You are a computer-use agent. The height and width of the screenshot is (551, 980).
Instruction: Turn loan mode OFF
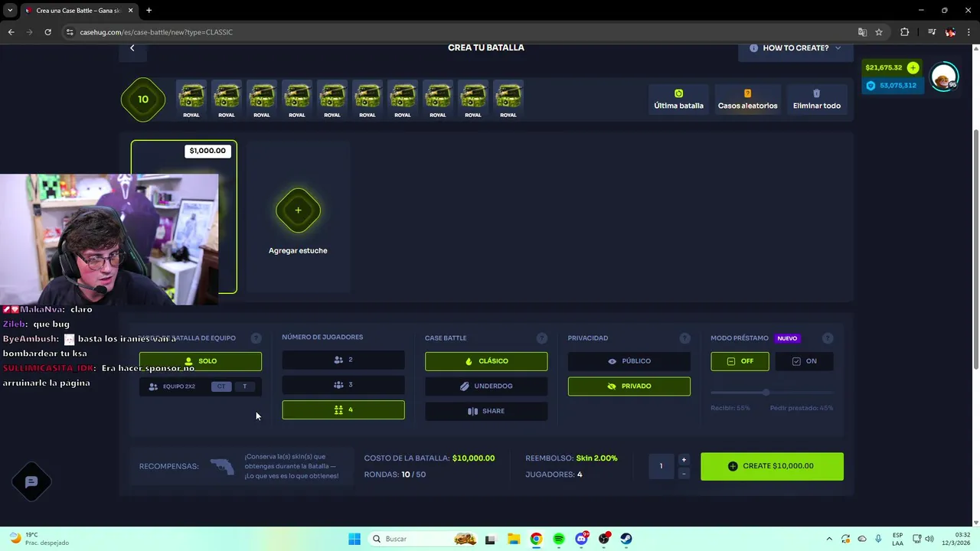pos(740,361)
